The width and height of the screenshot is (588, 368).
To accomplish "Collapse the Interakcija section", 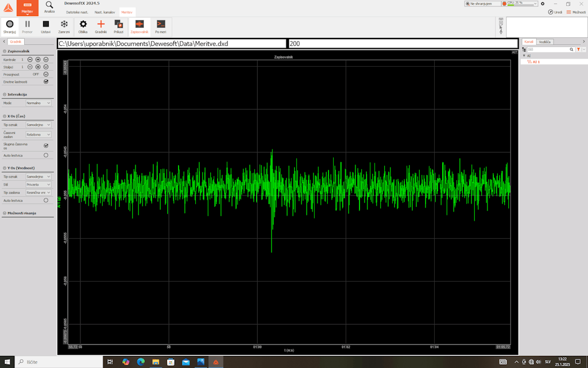I will [x=5, y=95].
